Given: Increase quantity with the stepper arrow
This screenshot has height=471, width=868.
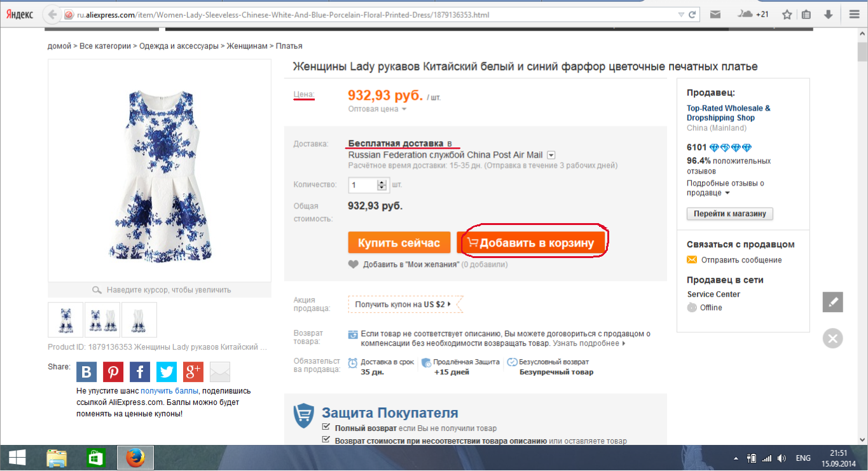Looking at the screenshot, I should pyautogui.click(x=382, y=182).
